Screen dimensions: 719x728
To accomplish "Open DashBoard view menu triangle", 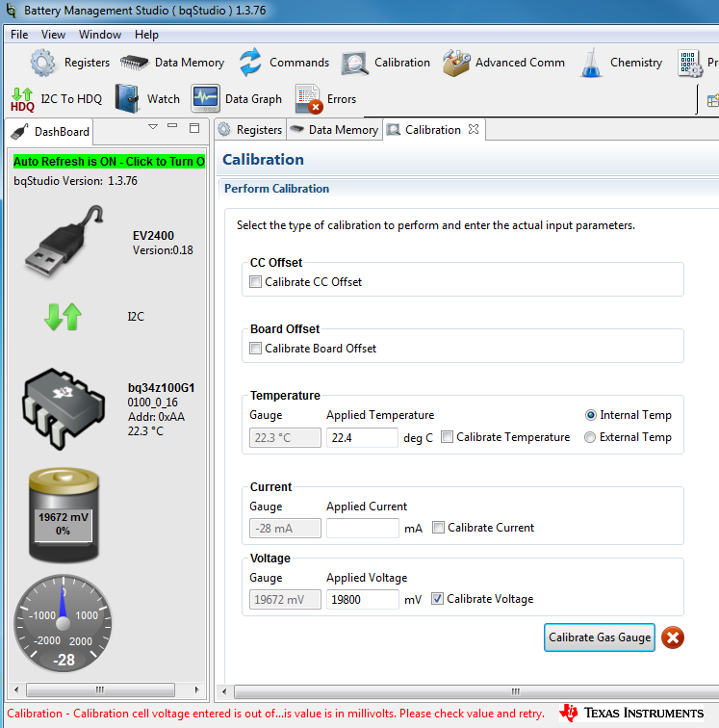I will click(153, 126).
